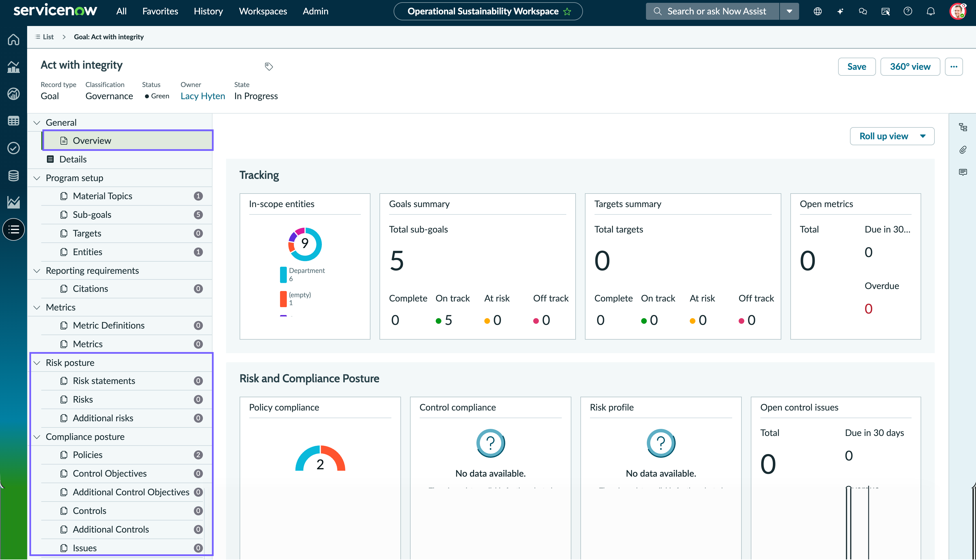This screenshot has height=560, width=976.
Task: Open the Workspaces menu
Action: (263, 11)
